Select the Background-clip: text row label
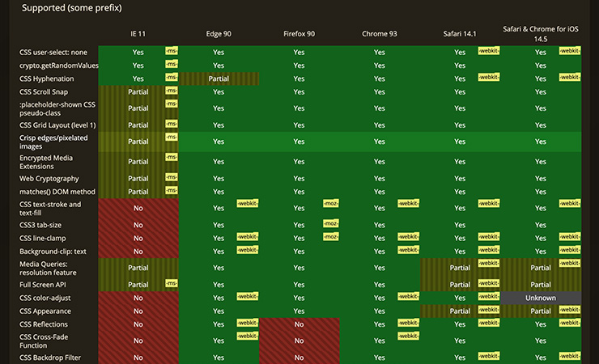The height and width of the screenshot is (364, 599). [53, 252]
